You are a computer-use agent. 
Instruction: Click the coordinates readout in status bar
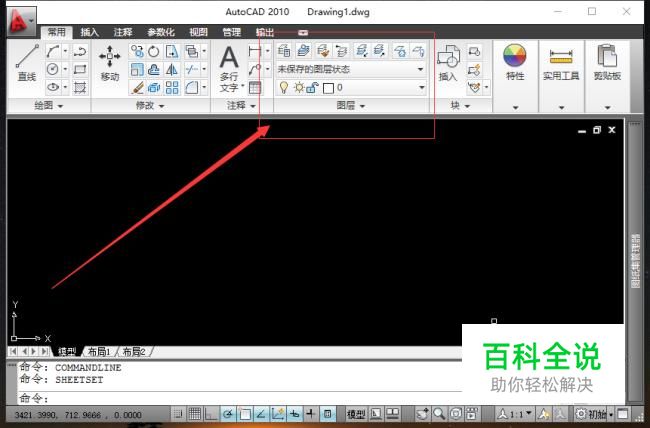[78, 415]
